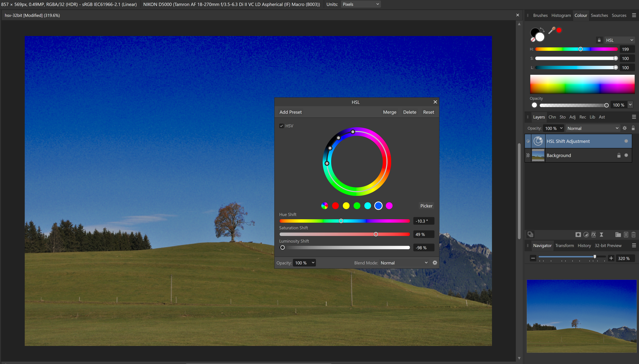Viewport: 639px width, 364px height.
Task: Open Layer Effects (fx) icon
Action: tap(593, 234)
